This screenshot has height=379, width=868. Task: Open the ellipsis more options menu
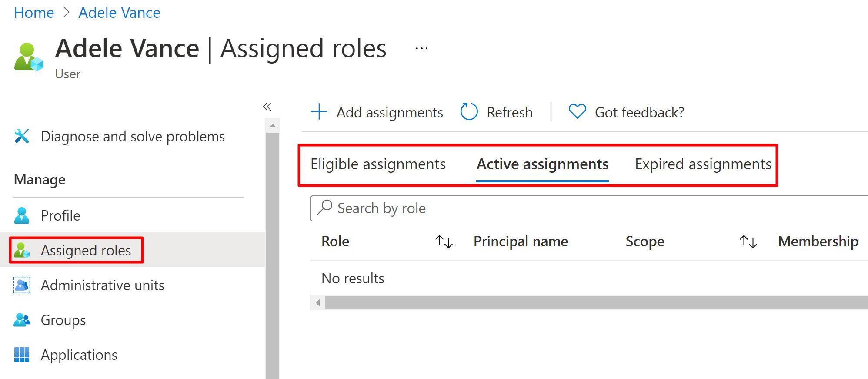421,48
